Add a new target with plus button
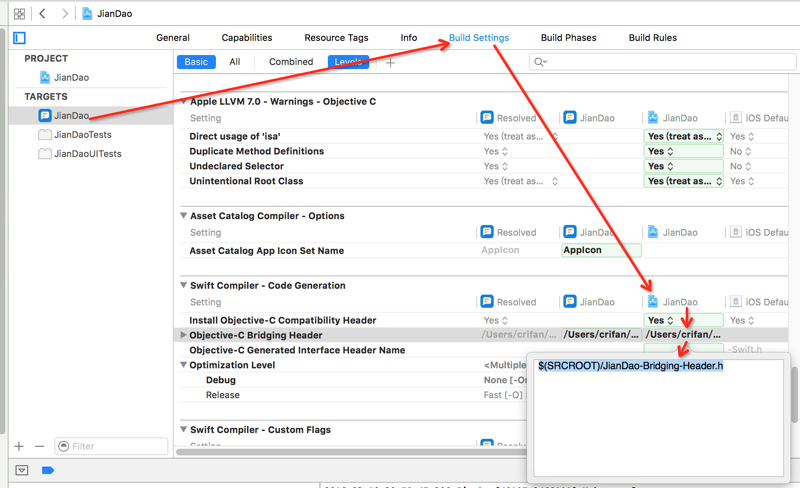This screenshot has height=488, width=800. click(x=19, y=446)
